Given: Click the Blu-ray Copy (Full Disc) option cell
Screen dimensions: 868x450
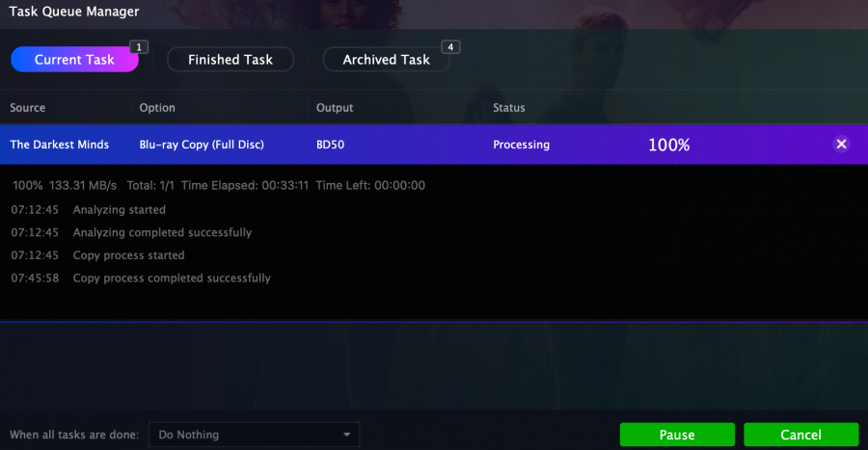Looking at the screenshot, I should pyautogui.click(x=202, y=145).
